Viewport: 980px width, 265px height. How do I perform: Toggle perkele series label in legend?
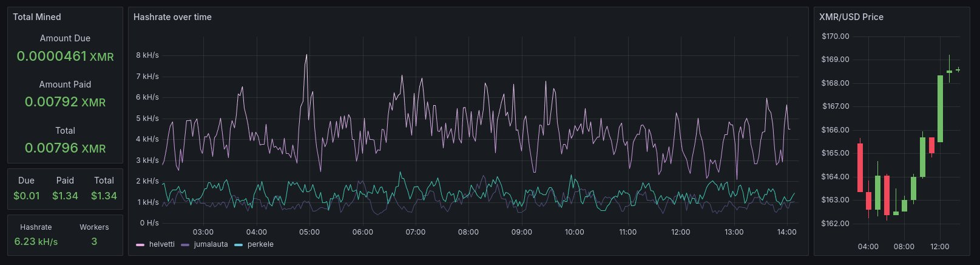click(x=260, y=244)
